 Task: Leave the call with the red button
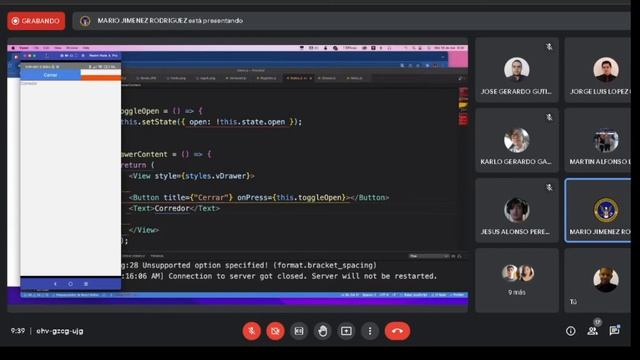click(x=397, y=331)
